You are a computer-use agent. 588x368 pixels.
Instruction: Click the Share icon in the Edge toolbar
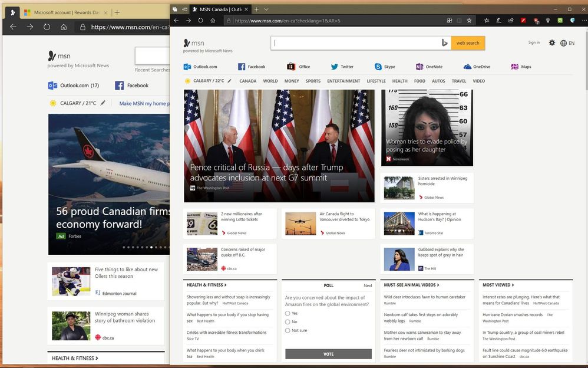pos(511,21)
